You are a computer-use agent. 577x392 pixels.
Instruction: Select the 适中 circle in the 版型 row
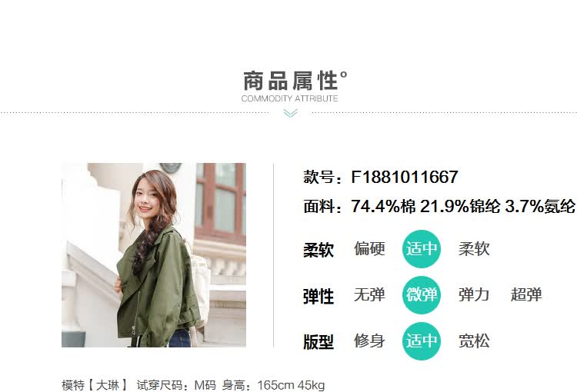point(422,341)
